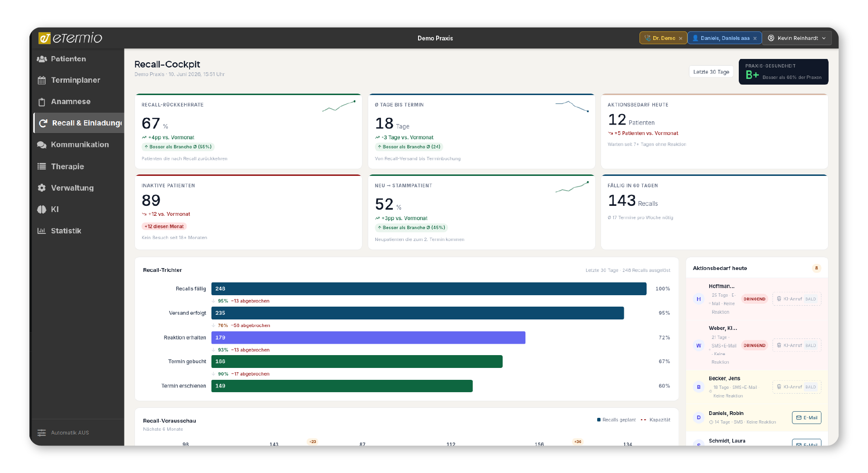Select the Recall & Einladungen menu item
This screenshot has height=473, width=868.
point(79,123)
